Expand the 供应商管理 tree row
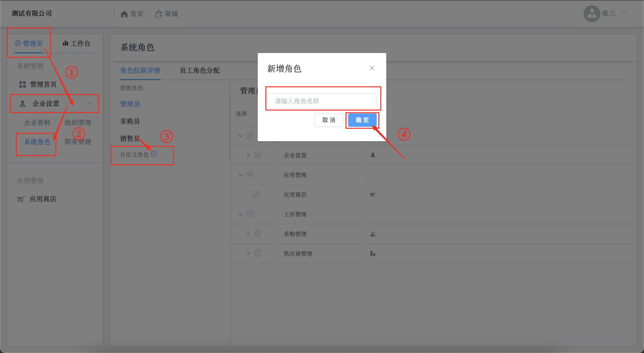Viewport: 644px width, 353px height. click(x=248, y=253)
